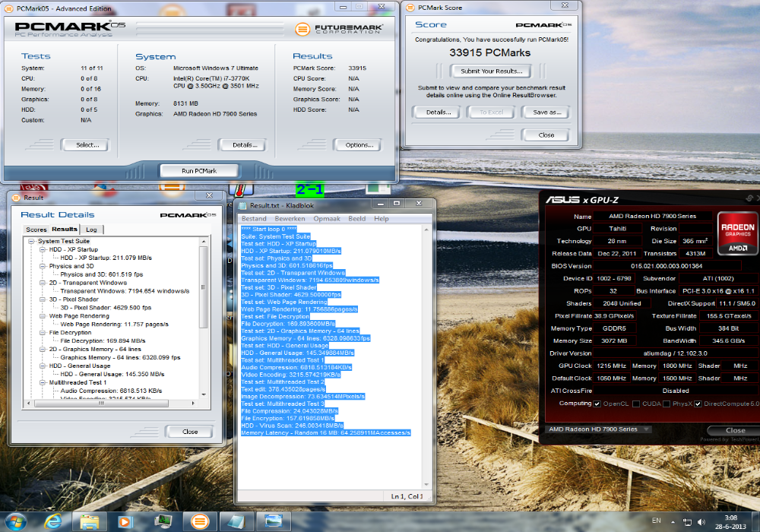Viewport: 760px width, 532px height.
Task: Open Windows Media Player taskbar icon
Action: (125, 521)
